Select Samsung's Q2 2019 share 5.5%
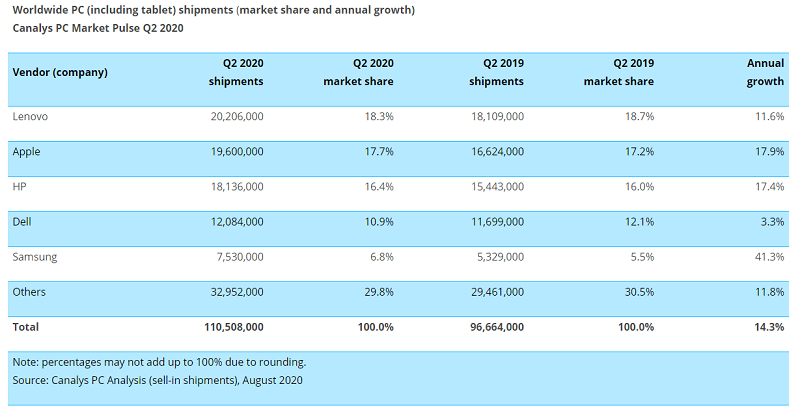The image size is (800, 410). click(642, 257)
